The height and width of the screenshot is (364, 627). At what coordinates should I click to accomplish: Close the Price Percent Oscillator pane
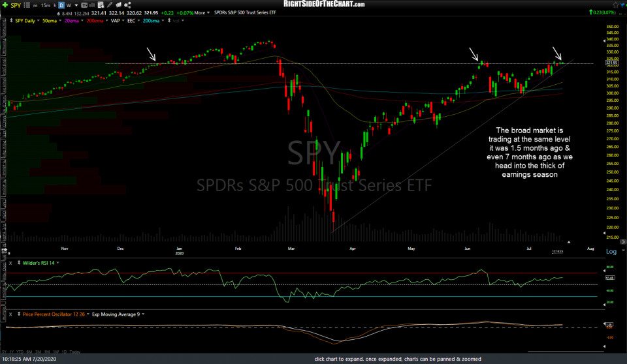click(x=10, y=314)
